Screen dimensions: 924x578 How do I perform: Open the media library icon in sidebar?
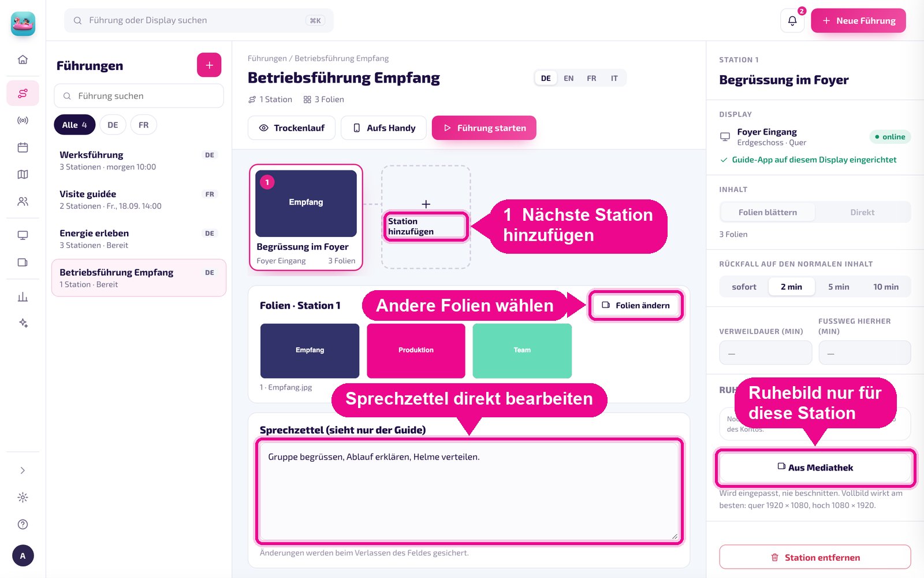tap(23, 262)
